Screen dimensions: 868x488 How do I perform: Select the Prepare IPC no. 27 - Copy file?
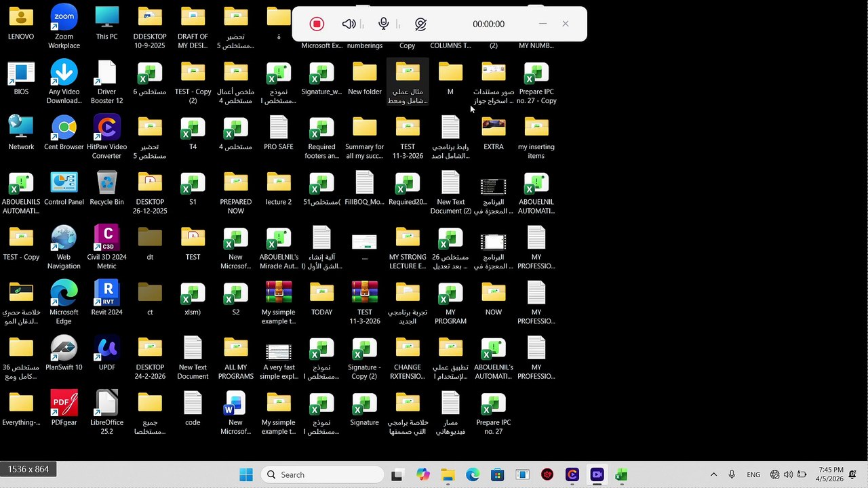coord(536,82)
